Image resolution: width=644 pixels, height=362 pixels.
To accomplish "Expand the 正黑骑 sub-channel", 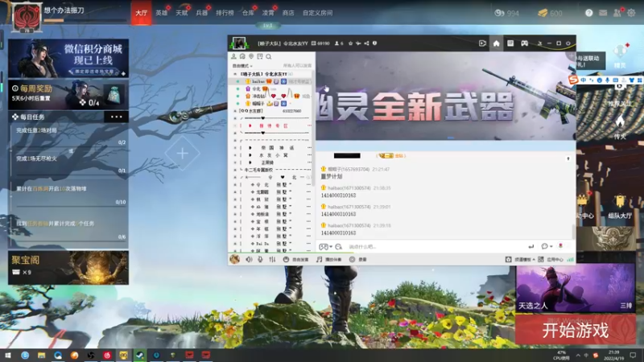I will [250, 162].
